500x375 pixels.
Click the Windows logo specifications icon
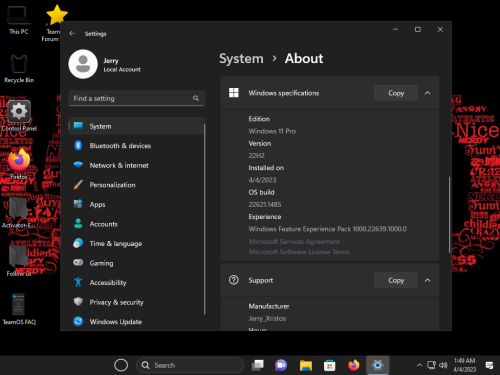tap(234, 93)
